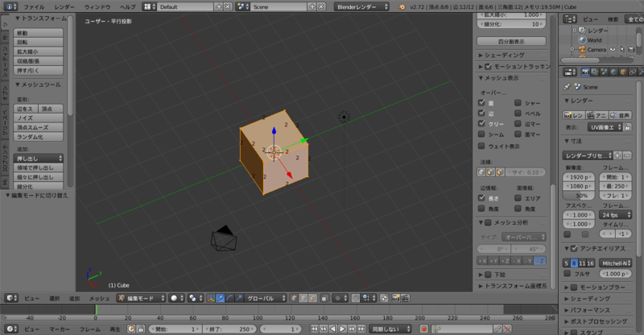Enable the エリア face area checkbox
This screenshot has width=644, height=335.
(x=518, y=198)
